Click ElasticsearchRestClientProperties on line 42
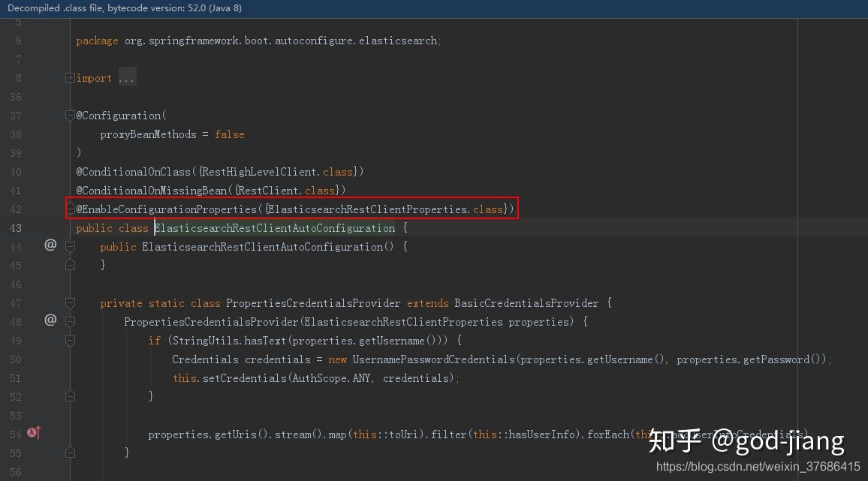The width and height of the screenshot is (868, 481). (369, 209)
